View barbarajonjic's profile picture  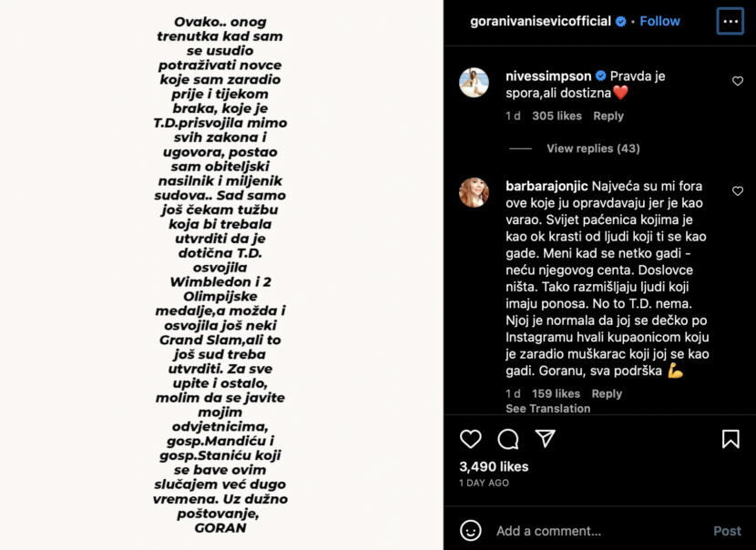474,192
